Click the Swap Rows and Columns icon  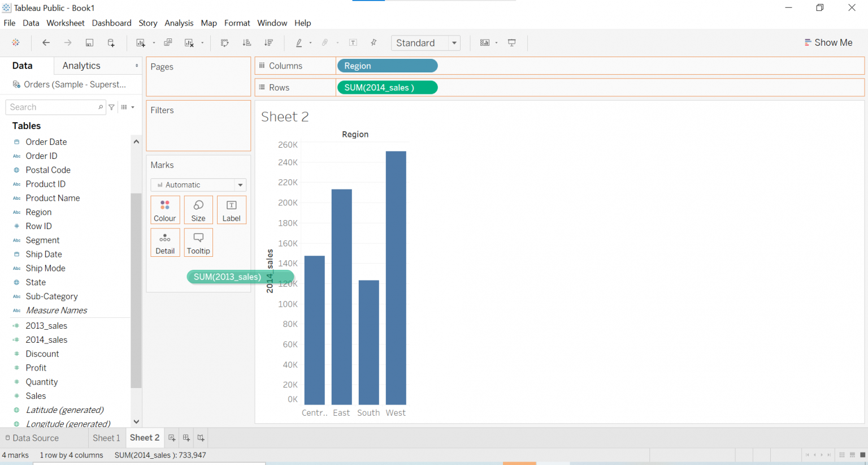[x=224, y=42]
